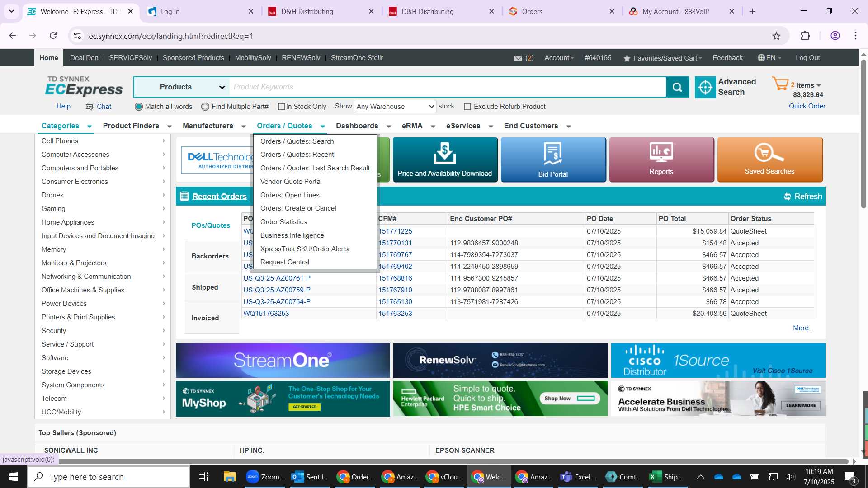
Task: Choose XpressTrak SKU/Order Alerts item
Action: [x=304, y=249]
